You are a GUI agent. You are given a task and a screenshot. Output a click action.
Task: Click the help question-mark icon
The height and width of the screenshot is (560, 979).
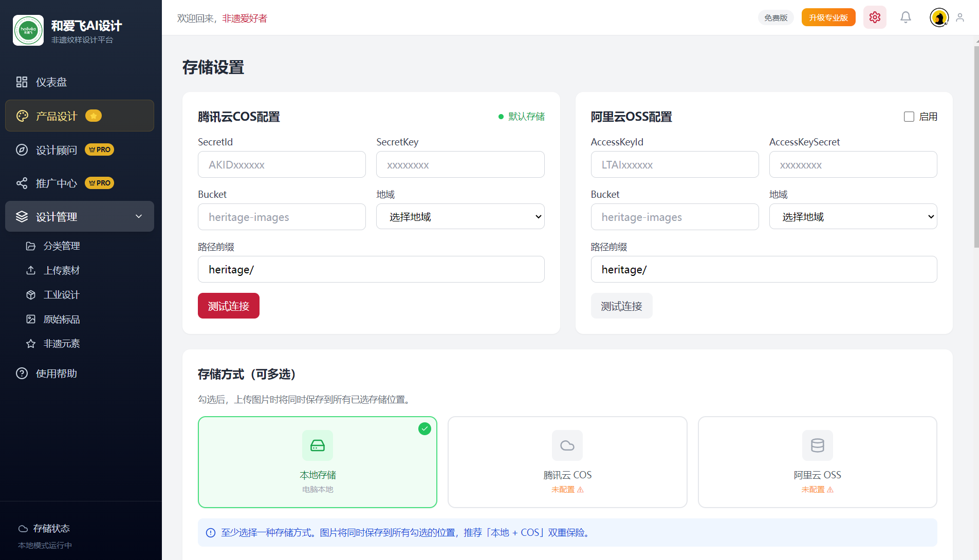pos(22,374)
